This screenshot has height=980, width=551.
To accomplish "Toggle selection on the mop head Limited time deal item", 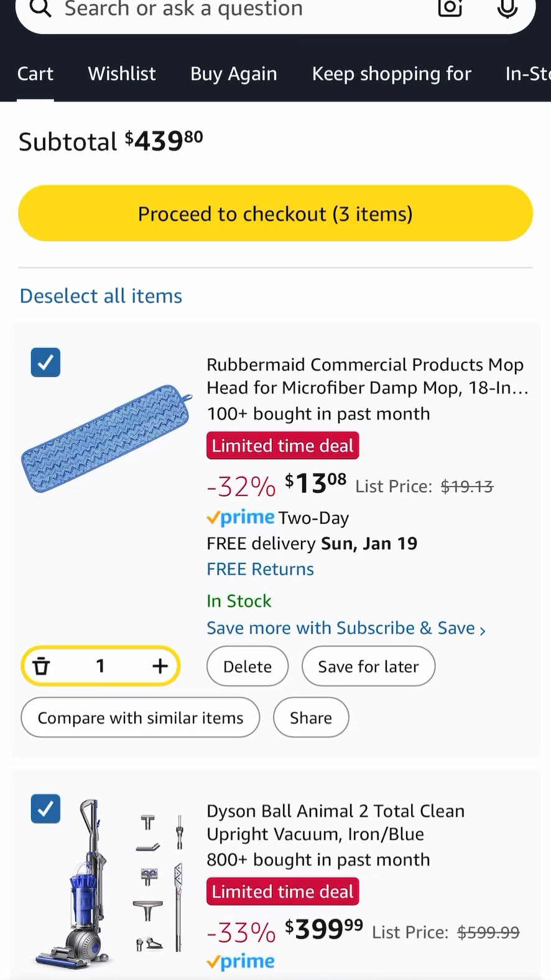I will pyautogui.click(x=45, y=362).
